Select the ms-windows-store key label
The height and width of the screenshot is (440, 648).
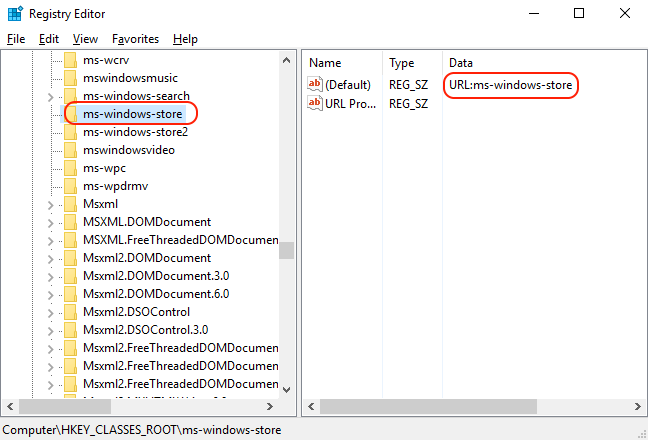click(133, 114)
